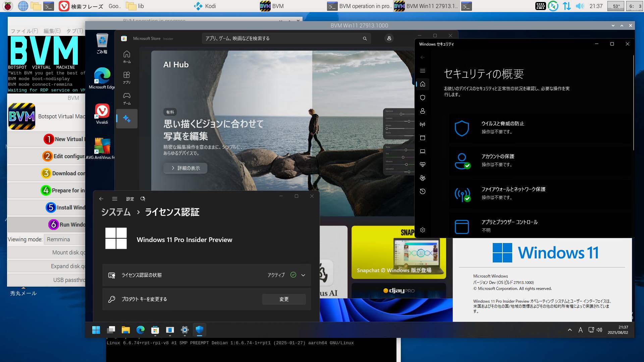Click Mount disk.qcow2 button in BVM

click(x=47, y=252)
